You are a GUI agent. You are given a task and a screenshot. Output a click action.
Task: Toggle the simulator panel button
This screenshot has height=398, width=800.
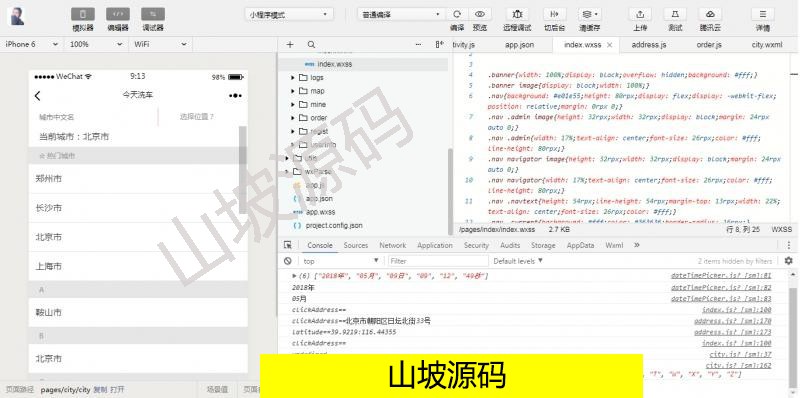[x=83, y=14]
